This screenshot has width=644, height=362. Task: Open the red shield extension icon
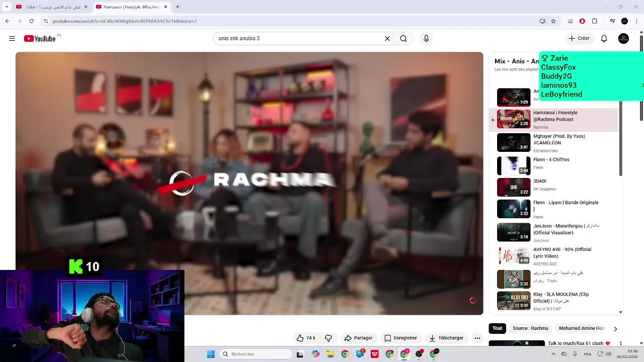point(582,21)
